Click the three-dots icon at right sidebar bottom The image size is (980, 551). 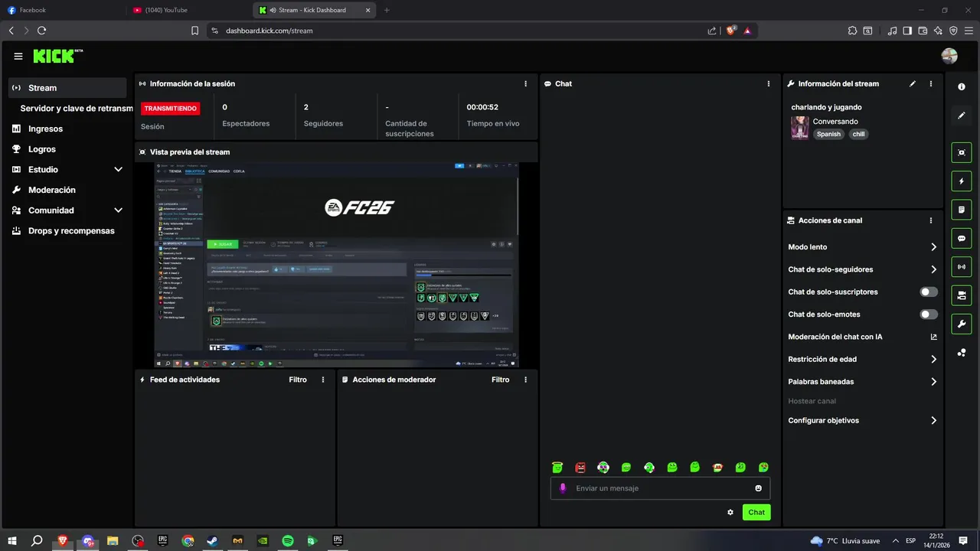coord(962,353)
